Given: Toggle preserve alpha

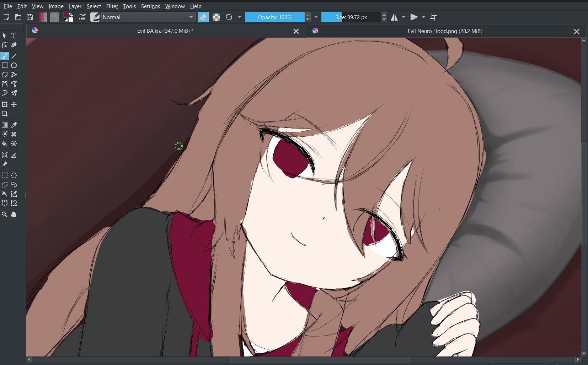Looking at the screenshot, I should (x=216, y=17).
